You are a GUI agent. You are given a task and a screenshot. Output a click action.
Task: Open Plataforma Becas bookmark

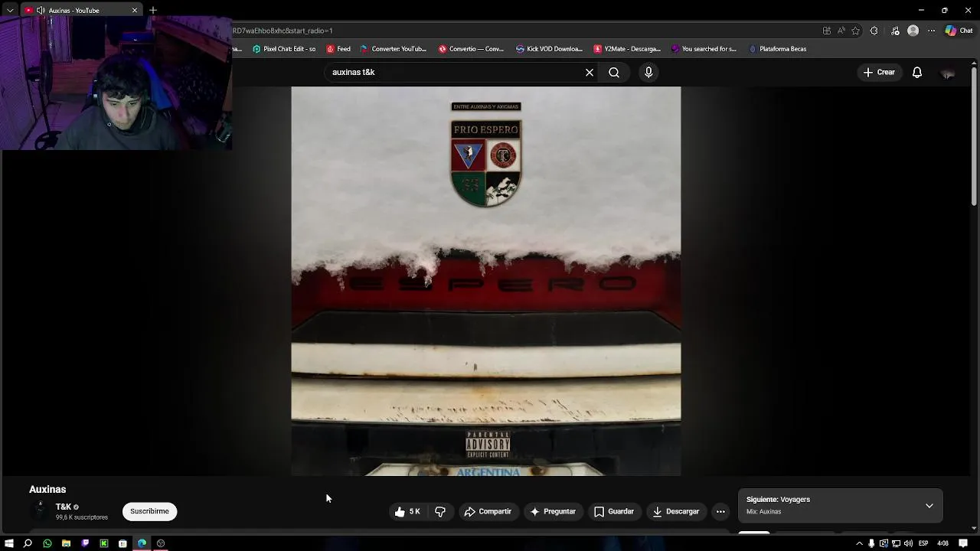(777, 49)
